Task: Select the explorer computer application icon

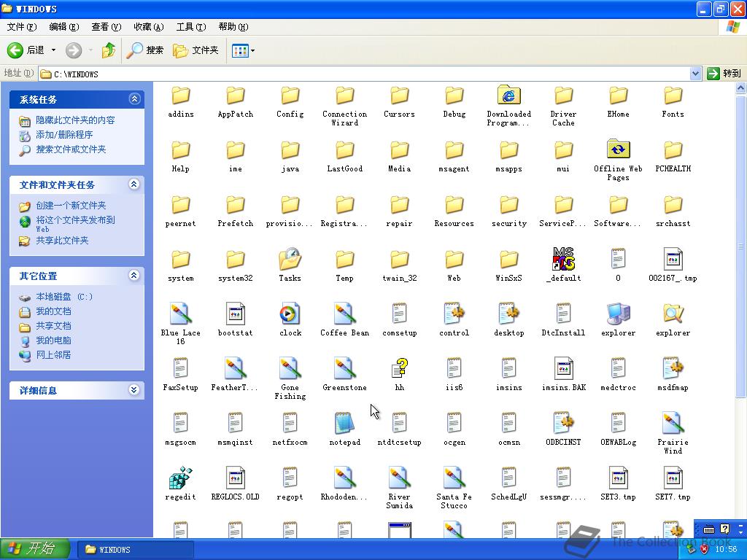Action: pyautogui.click(x=618, y=314)
